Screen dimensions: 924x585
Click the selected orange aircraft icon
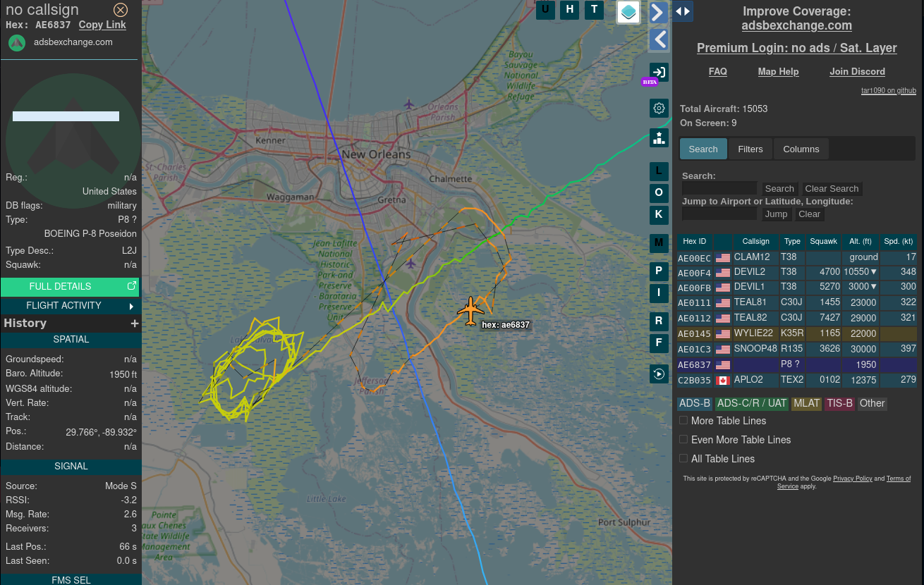tap(470, 311)
